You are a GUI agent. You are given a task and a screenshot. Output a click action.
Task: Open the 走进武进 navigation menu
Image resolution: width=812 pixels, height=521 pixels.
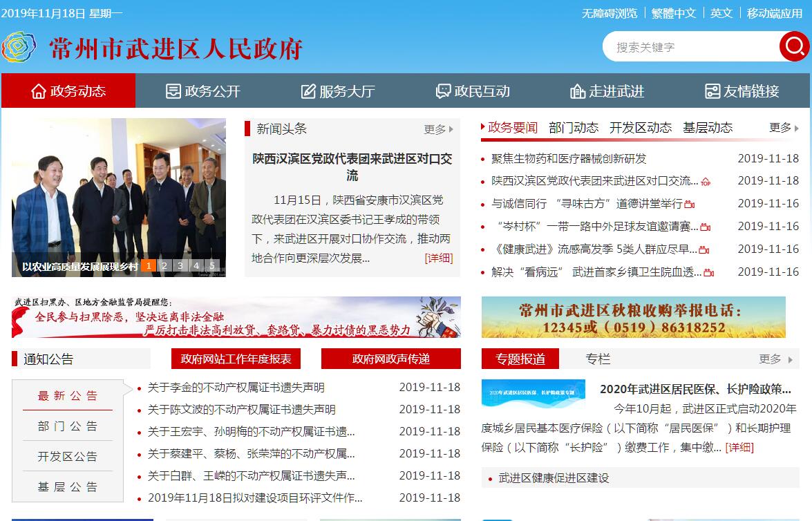607,91
